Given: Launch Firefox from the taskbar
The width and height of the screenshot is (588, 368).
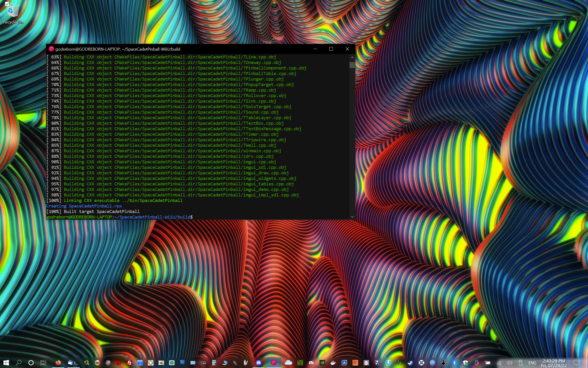Looking at the screenshot, I should click(x=58, y=363).
